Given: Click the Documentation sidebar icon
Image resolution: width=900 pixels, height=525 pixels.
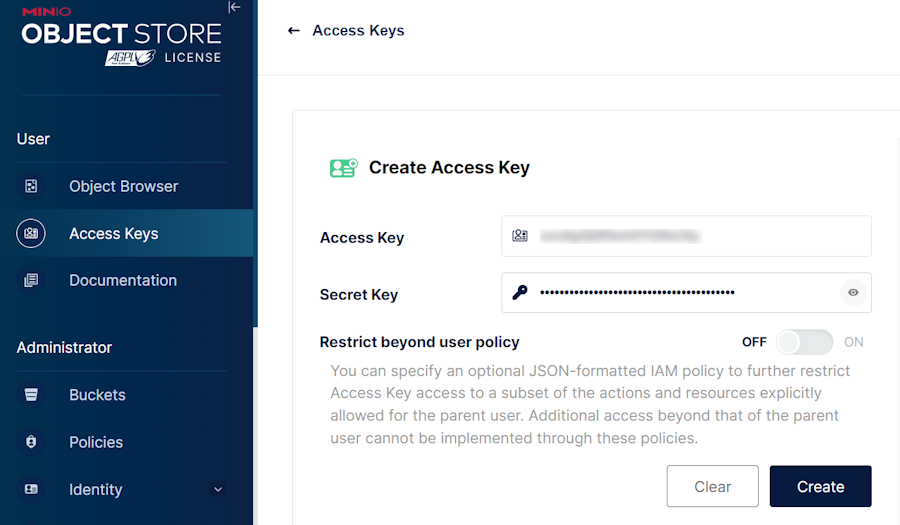Looking at the screenshot, I should pyautogui.click(x=31, y=281).
